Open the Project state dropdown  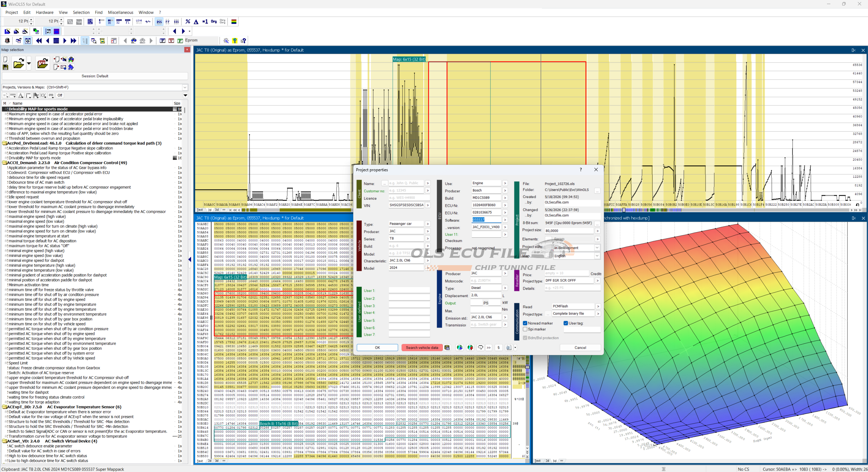597,248
